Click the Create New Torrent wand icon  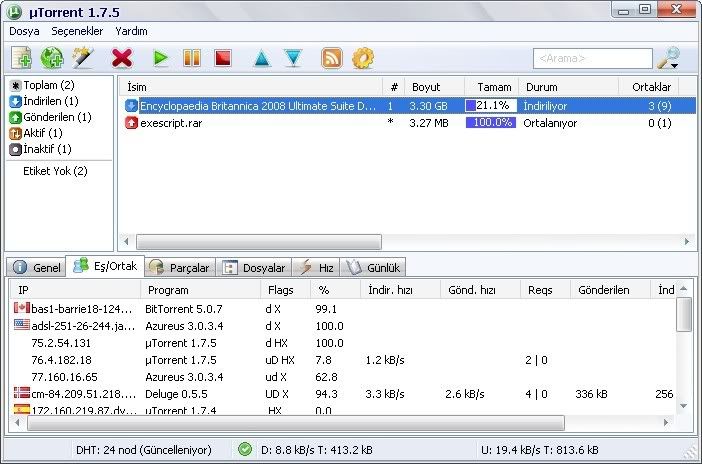83,58
